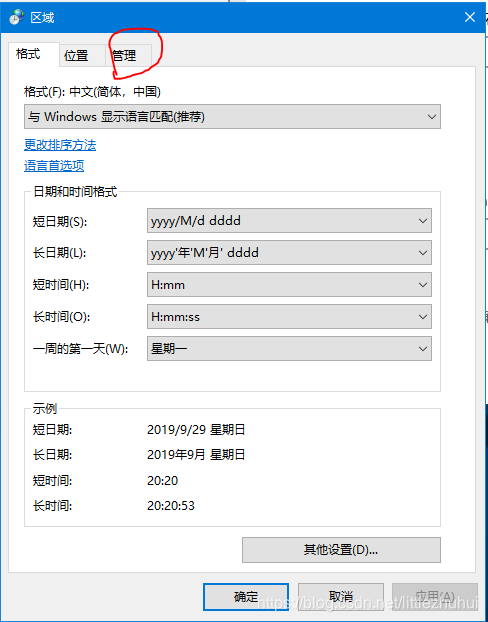Click the Region globe-clock icon in title bar
Viewport: 488px width, 622px height.
pyautogui.click(x=17, y=17)
